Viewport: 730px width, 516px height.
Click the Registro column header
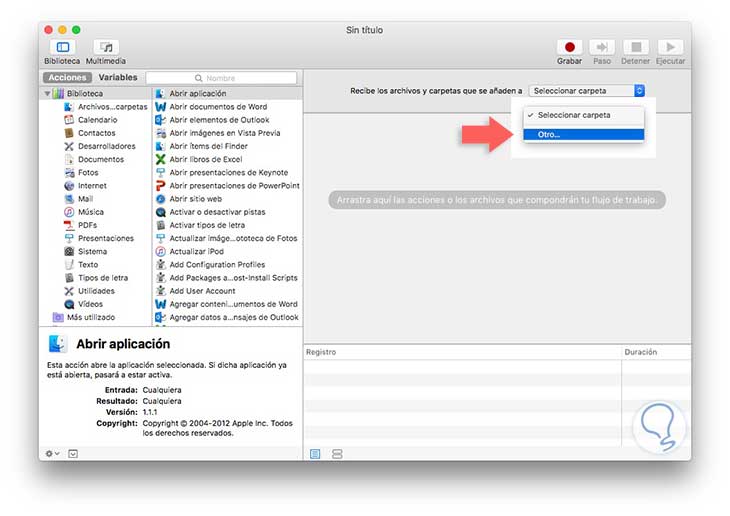pyautogui.click(x=463, y=352)
